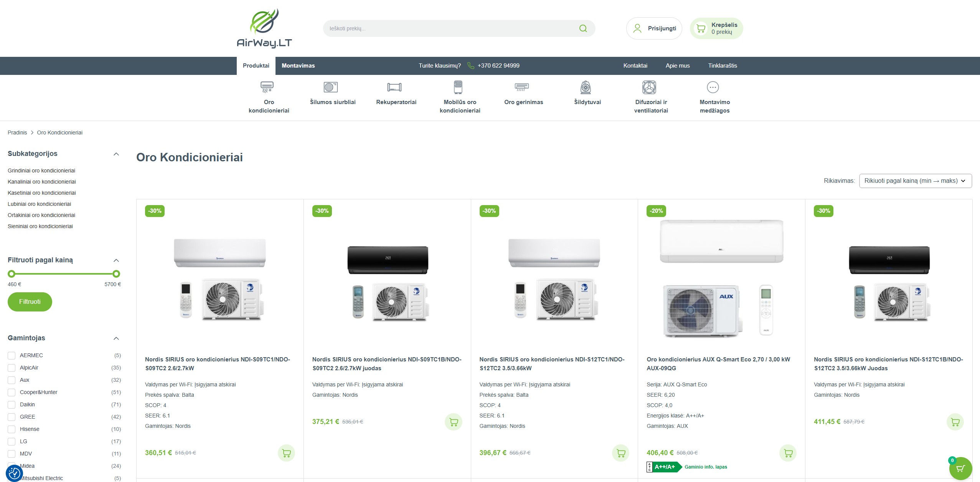
Task: Open the Rekuperatoriai category icon
Action: pyautogui.click(x=394, y=87)
